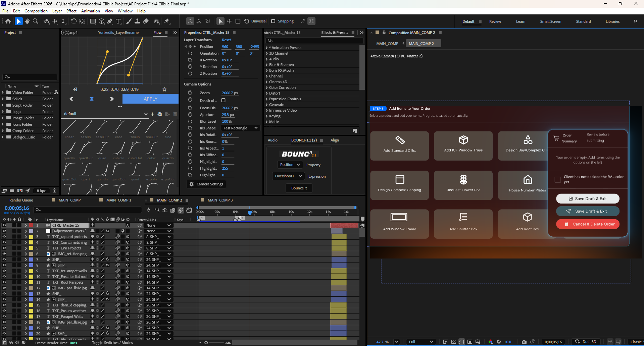Screen dimensions: 644x346
Task: Click the timeline layer search field
Action: (x=88, y=210)
